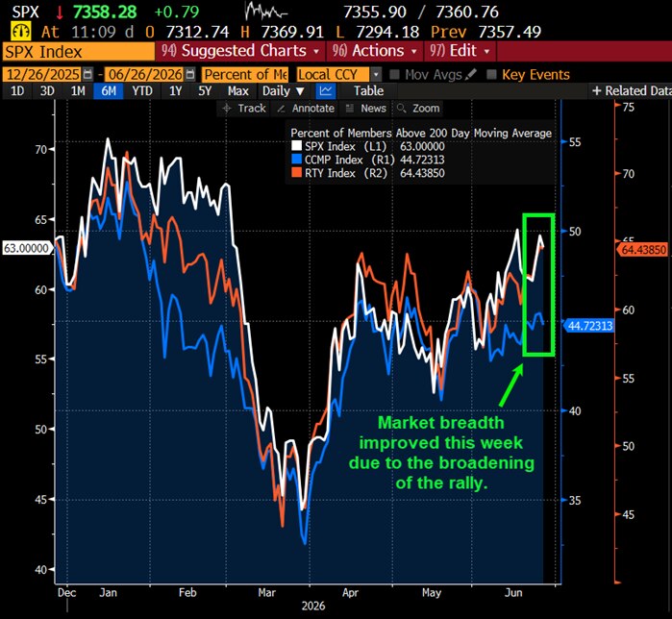Click the Annotate tool

pos(306,109)
